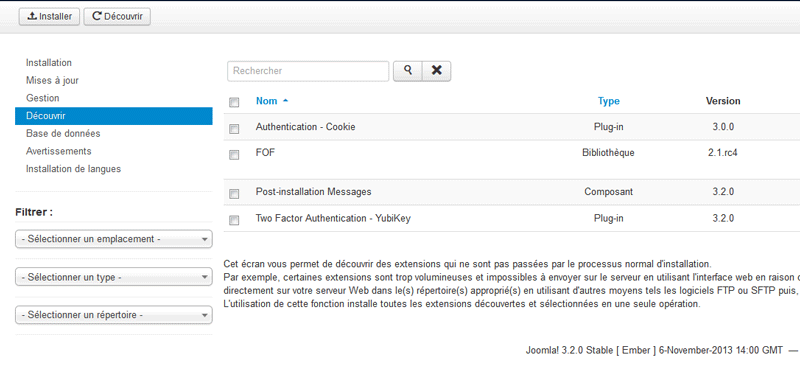Image resolution: width=800 pixels, height=376 pixels.
Task: Tick the select-all checkbox in table header
Action: 234,103
